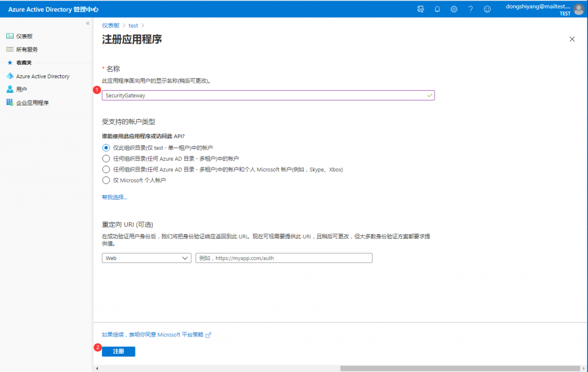The height and width of the screenshot is (372, 588).
Task: Click the 收藏夹 star icon
Action: click(x=10, y=63)
